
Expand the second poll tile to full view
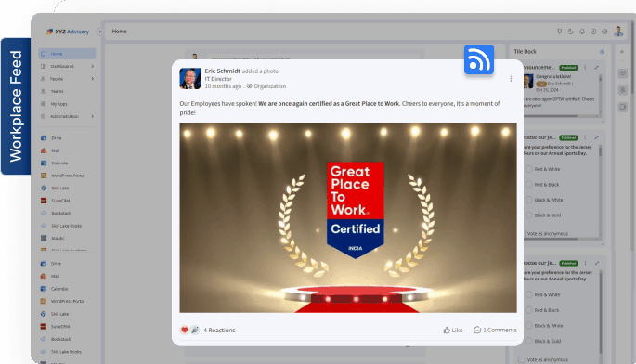(x=597, y=263)
